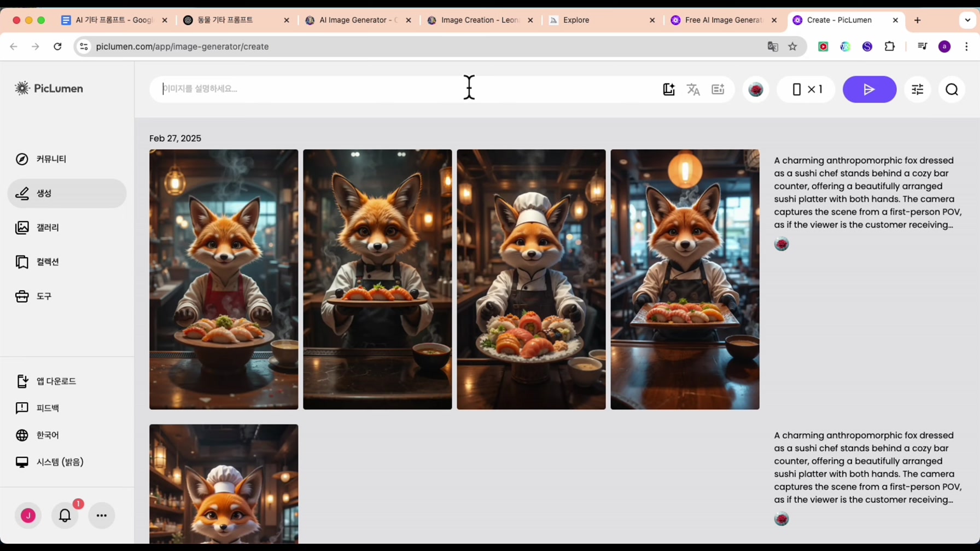This screenshot has width=980, height=551.
Task: Click model avatar below second prompt
Action: coord(781,519)
